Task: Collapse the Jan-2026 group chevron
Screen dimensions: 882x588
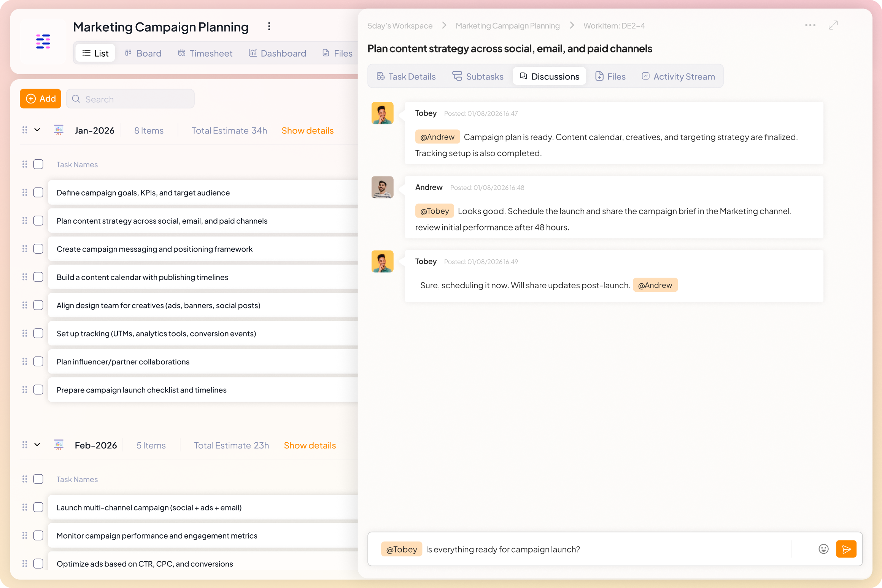Action: (x=37, y=130)
